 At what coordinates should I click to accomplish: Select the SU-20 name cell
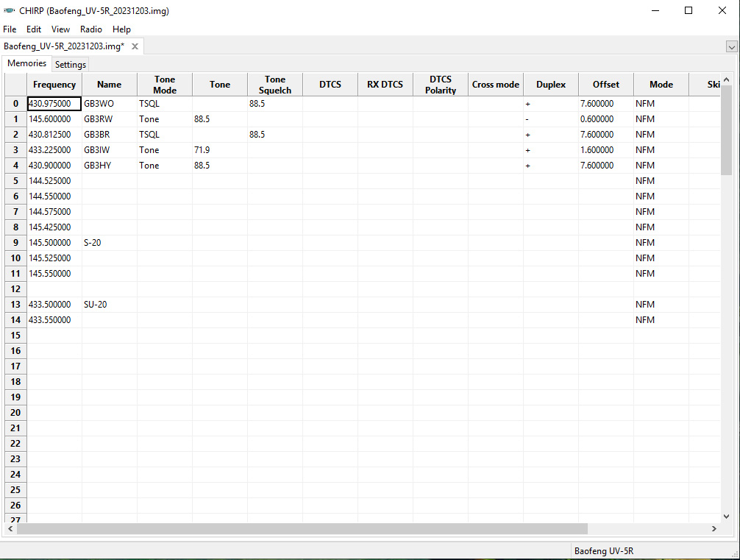110,305
